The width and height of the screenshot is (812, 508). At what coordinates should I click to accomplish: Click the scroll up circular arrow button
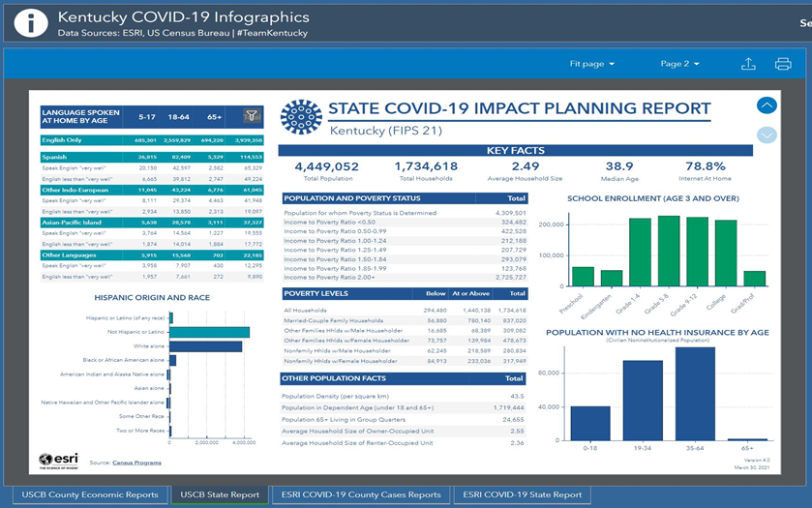(767, 106)
